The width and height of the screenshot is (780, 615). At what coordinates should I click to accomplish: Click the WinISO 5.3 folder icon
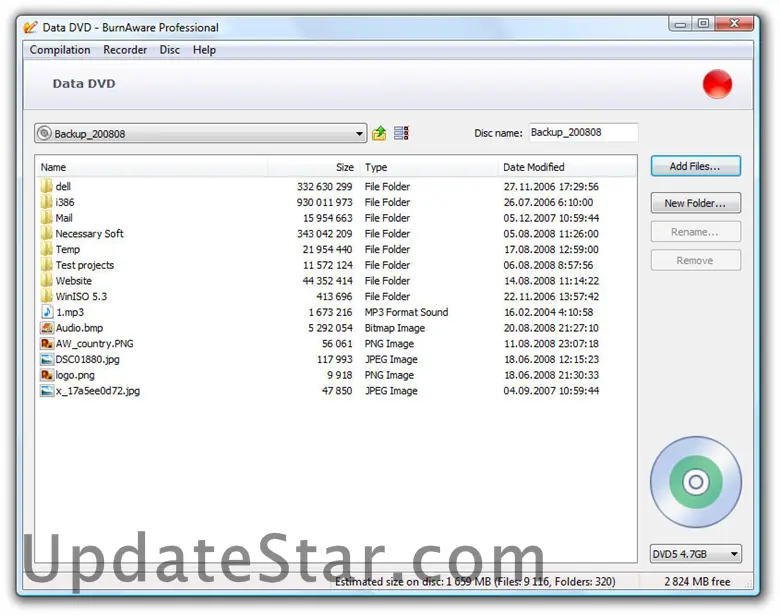[x=46, y=296]
